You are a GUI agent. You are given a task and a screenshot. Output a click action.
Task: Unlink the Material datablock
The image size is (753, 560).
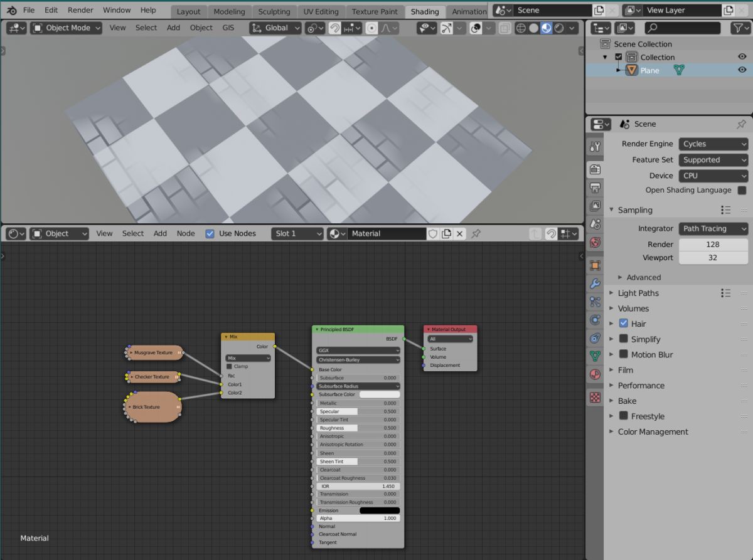click(x=459, y=233)
